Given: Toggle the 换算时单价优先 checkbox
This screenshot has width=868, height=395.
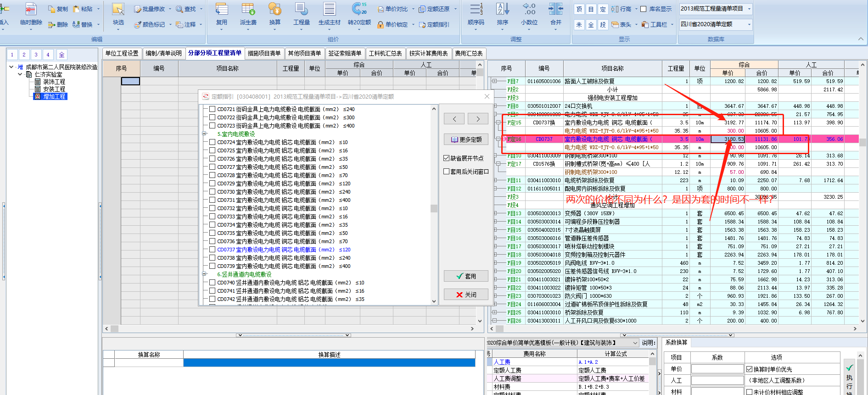Looking at the screenshot, I should [749, 369].
